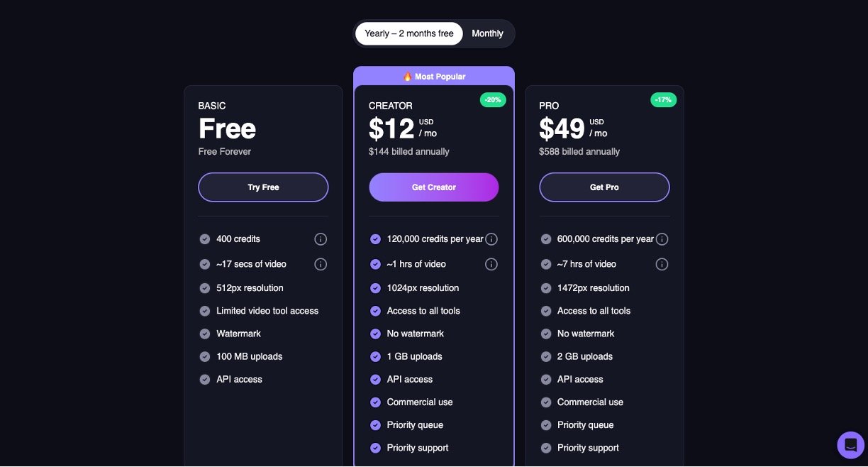Switch billing to Monthly
Viewport: 868px width, 467px height.
click(x=487, y=33)
